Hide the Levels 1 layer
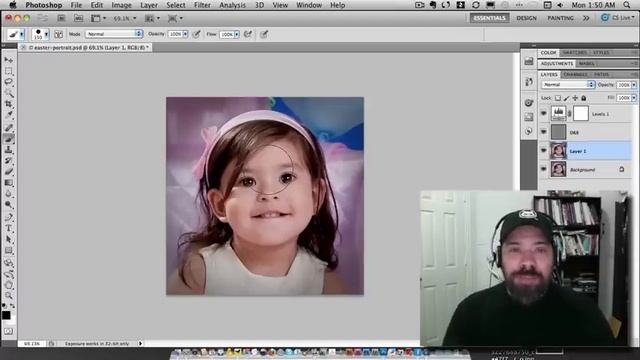The image size is (640, 360). coord(543,113)
